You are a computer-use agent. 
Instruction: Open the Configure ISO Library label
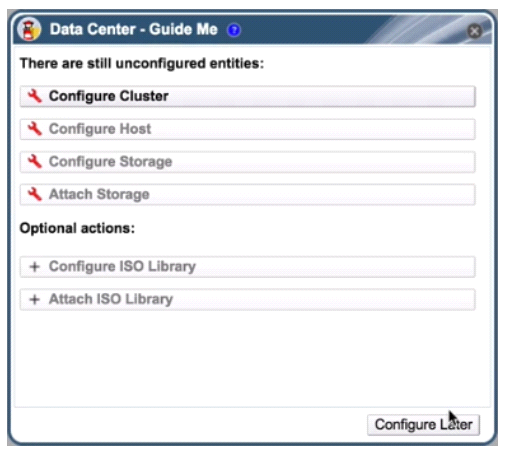[x=122, y=266]
